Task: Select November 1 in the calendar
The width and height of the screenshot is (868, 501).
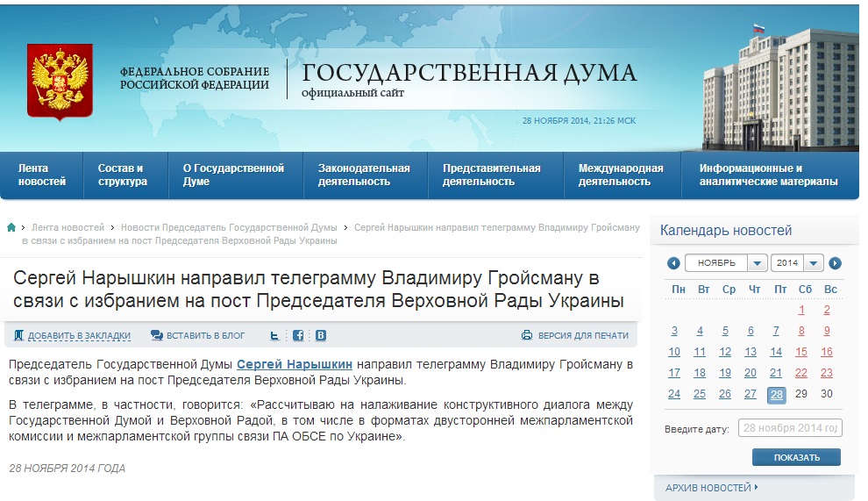Action: tap(801, 311)
